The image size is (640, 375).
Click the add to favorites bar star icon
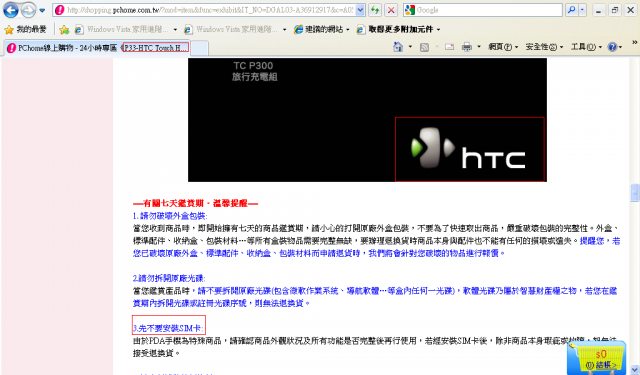click(64, 29)
